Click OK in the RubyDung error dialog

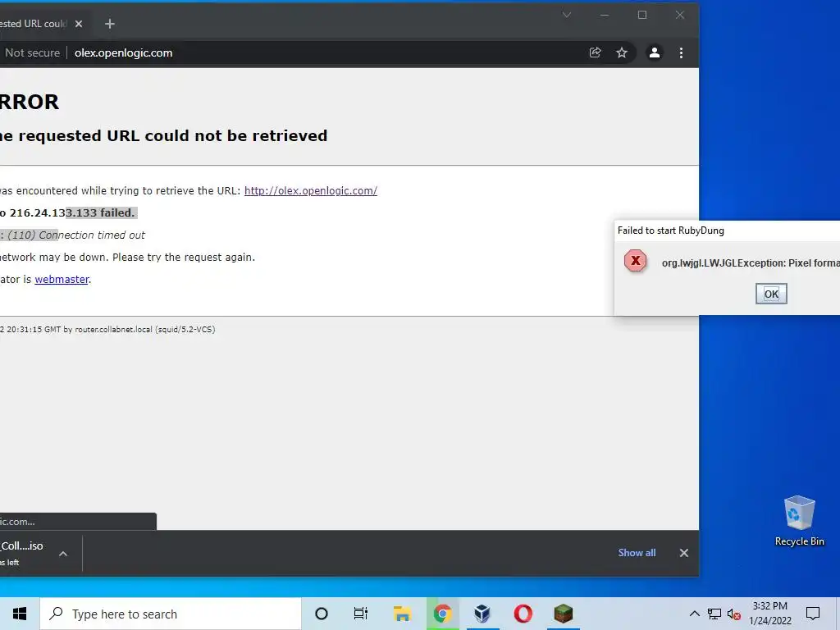pos(771,294)
